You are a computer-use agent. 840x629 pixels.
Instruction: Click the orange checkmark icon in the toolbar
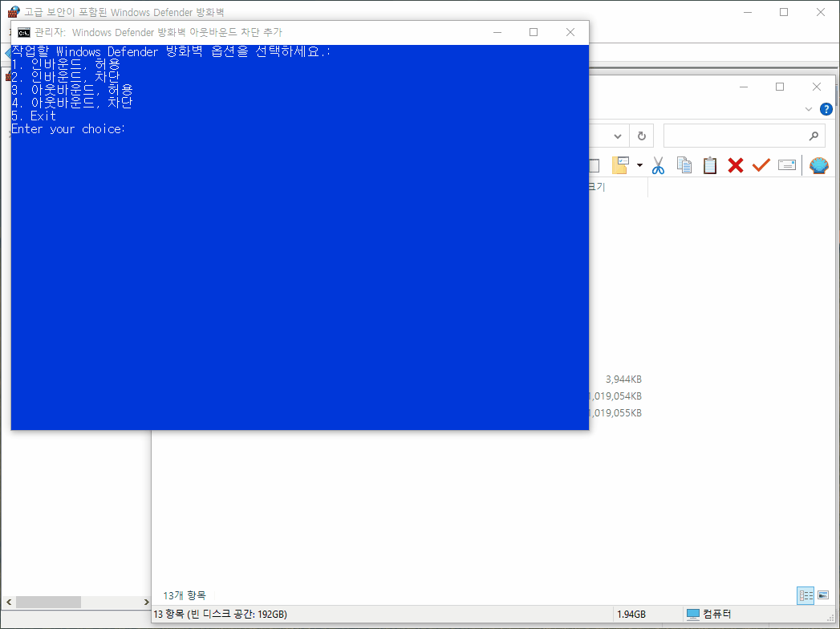click(761, 165)
